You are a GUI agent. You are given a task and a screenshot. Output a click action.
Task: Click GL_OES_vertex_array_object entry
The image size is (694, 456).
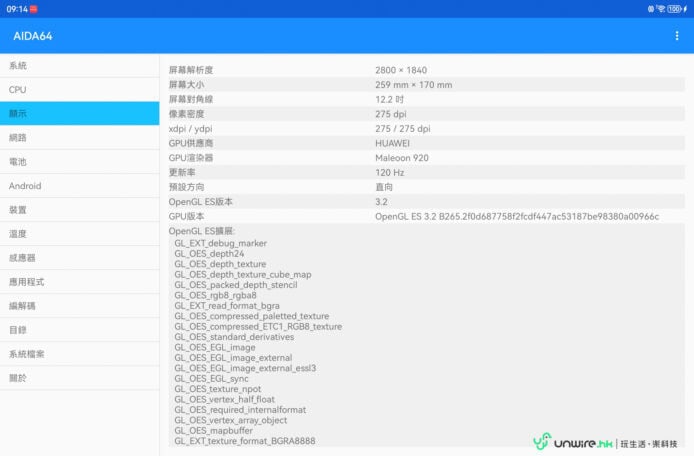[x=231, y=420]
